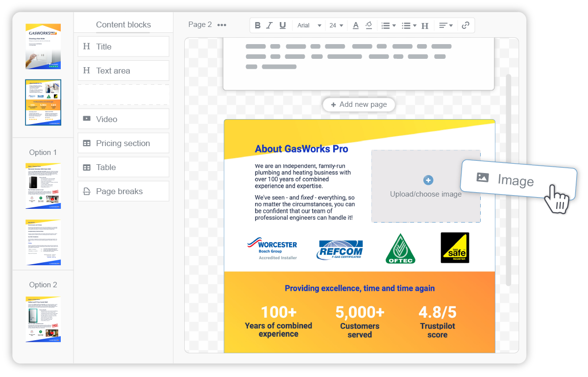Open the Page 2 options menu

coord(221,25)
